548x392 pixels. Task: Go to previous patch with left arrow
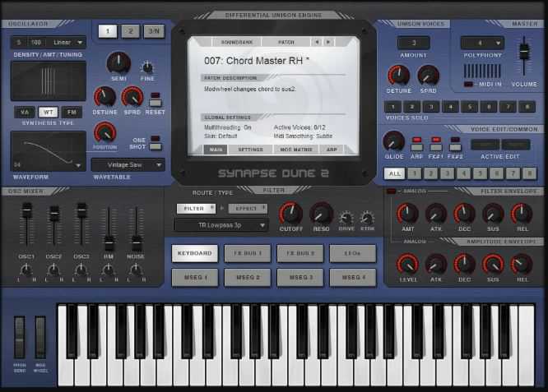317,42
